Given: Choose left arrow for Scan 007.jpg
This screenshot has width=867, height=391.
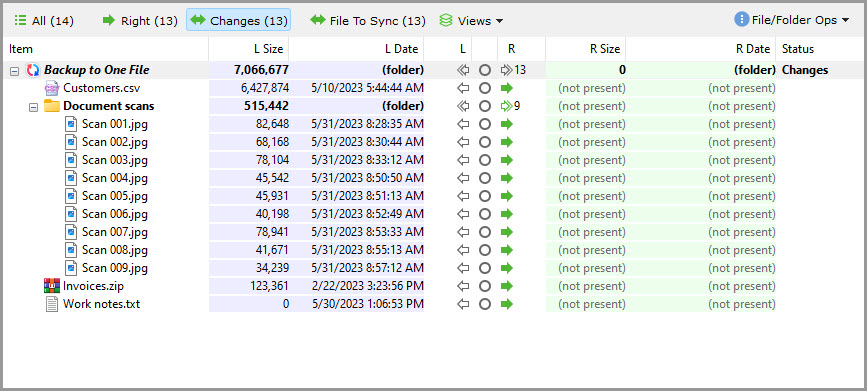Looking at the screenshot, I should pyautogui.click(x=463, y=232).
